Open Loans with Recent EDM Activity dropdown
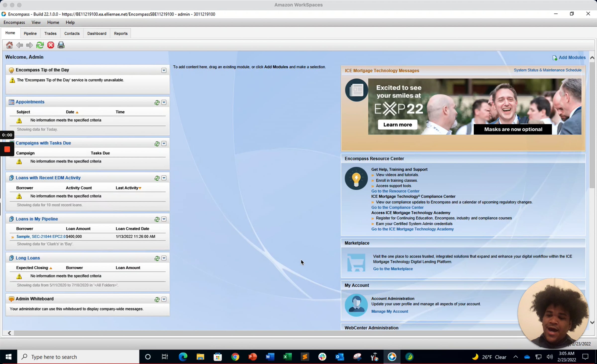Screen dimensions: 597x364 pos(164,178)
